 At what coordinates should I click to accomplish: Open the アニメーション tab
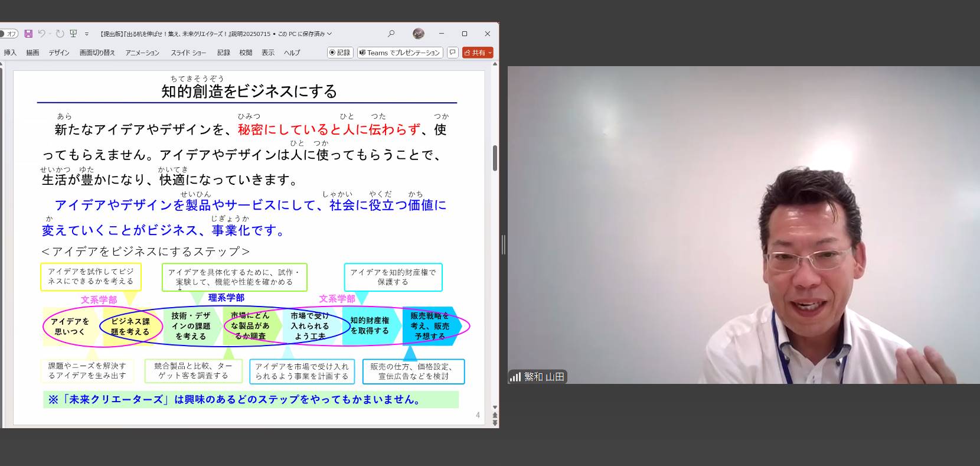click(x=142, y=53)
